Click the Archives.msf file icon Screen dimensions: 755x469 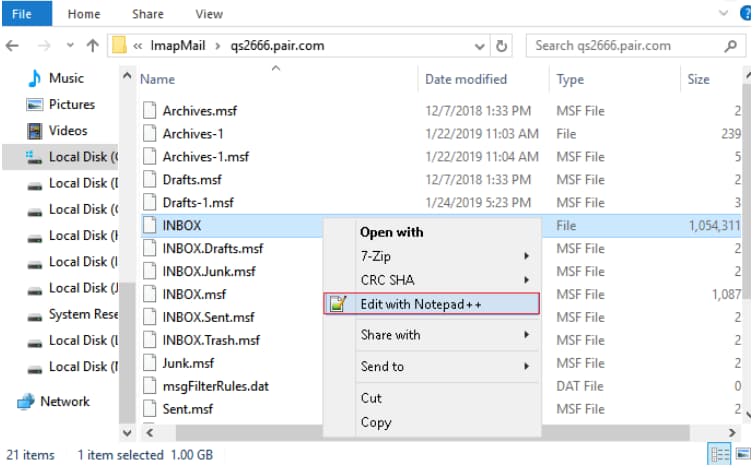click(x=150, y=110)
